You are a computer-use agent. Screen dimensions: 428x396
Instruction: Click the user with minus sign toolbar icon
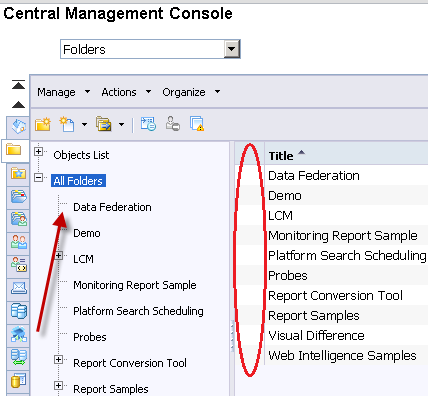coord(173,123)
